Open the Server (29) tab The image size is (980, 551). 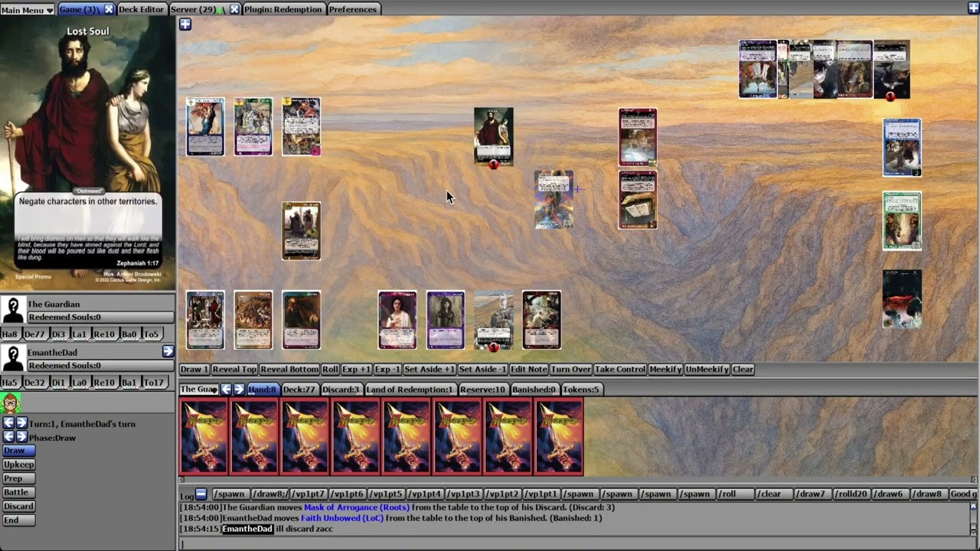193,9
